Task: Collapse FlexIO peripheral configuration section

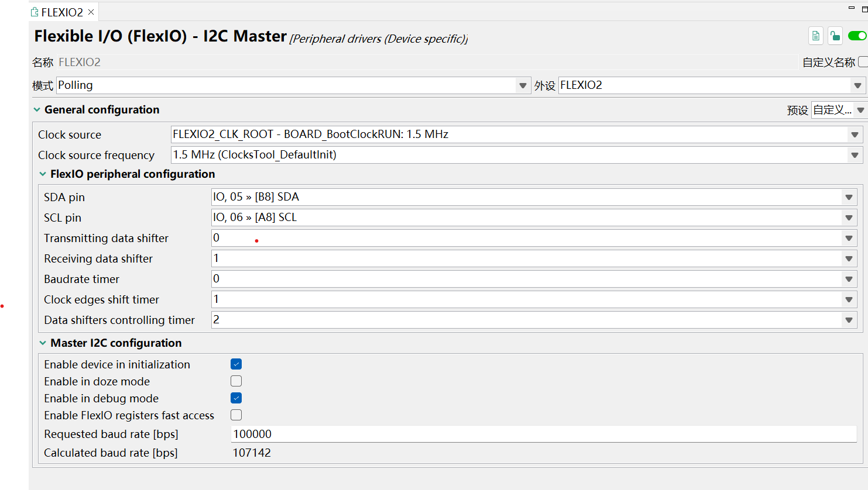Action: tap(43, 174)
